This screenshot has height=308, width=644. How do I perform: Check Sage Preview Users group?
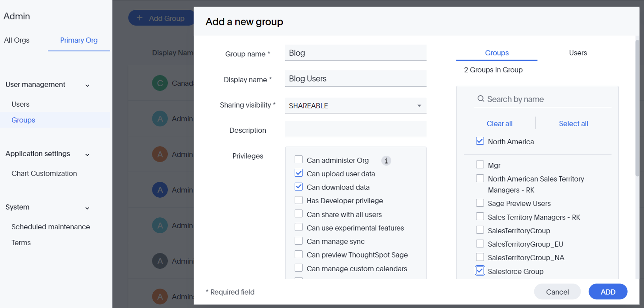[480, 203]
